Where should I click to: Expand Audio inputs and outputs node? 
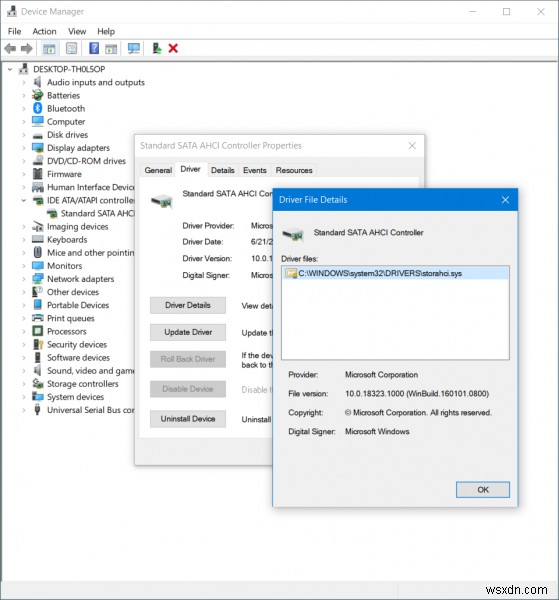point(23,82)
